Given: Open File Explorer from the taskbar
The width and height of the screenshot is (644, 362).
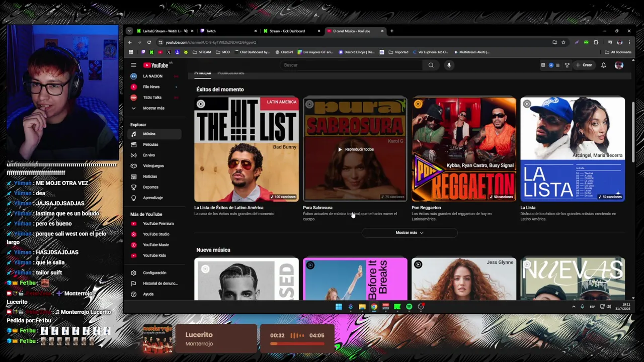Looking at the screenshot, I should pos(362,307).
